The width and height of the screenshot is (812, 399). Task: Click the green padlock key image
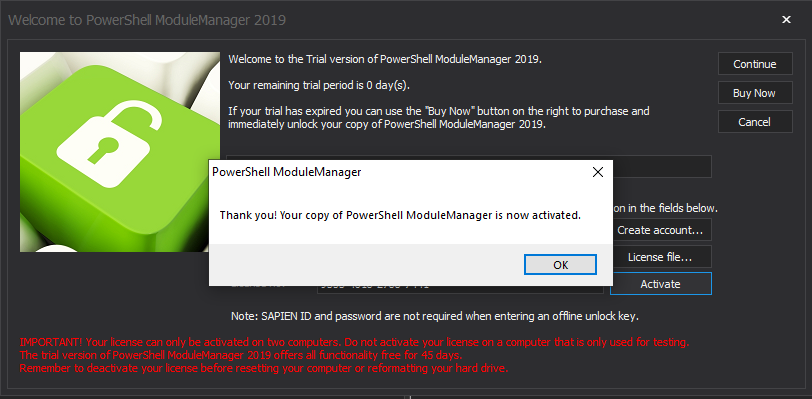(120, 152)
